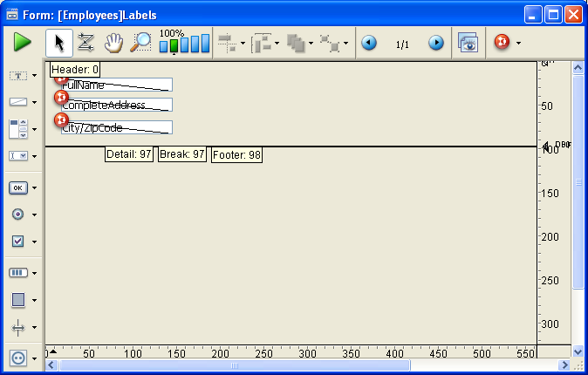Expand the OK button tool variants arrow

click(x=35, y=187)
